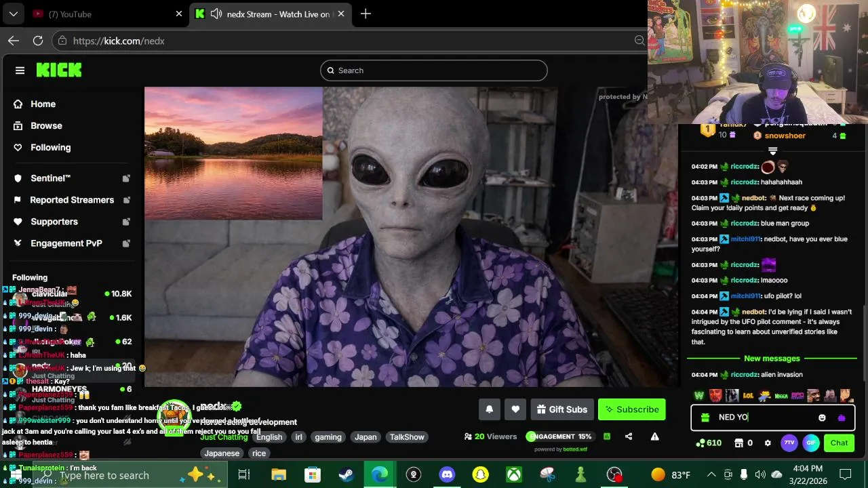Go back with the browser back arrow
This screenshot has height=488, width=868.
tap(14, 41)
